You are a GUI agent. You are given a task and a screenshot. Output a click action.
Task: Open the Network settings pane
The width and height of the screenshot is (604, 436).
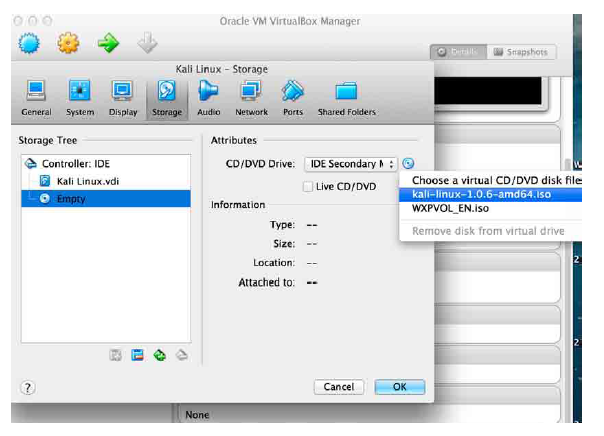(x=251, y=98)
